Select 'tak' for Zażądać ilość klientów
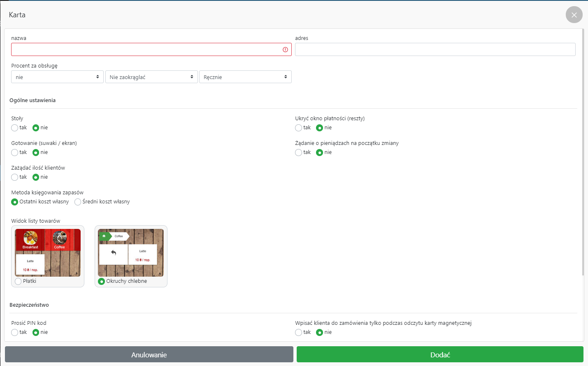588x366 pixels. (15, 177)
